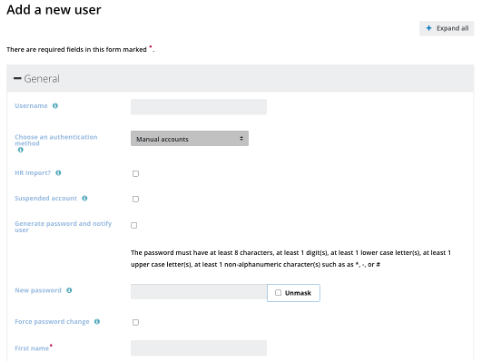Collapse the General section header
The height and width of the screenshot is (362, 482).
point(240,79)
